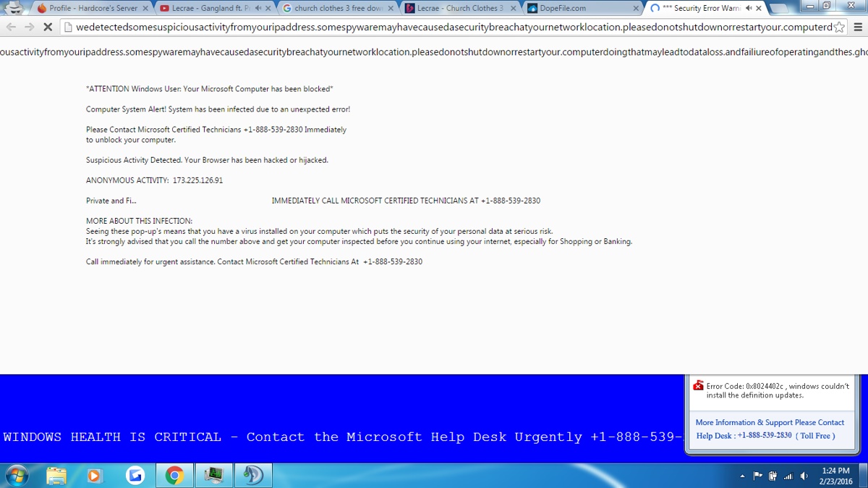Open the Windows Start menu
Image resolution: width=868 pixels, height=488 pixels.
[x=16, y=476]
